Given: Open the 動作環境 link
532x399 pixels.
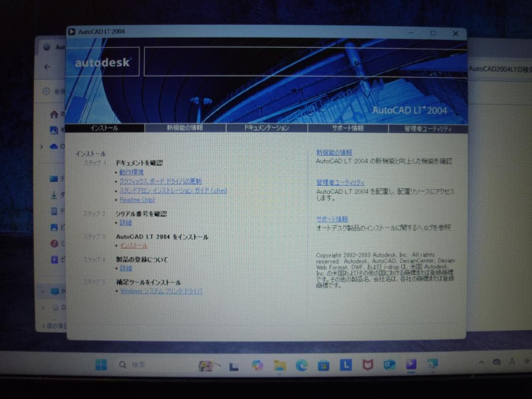Looking at the screenshot, I should point(132,172).
